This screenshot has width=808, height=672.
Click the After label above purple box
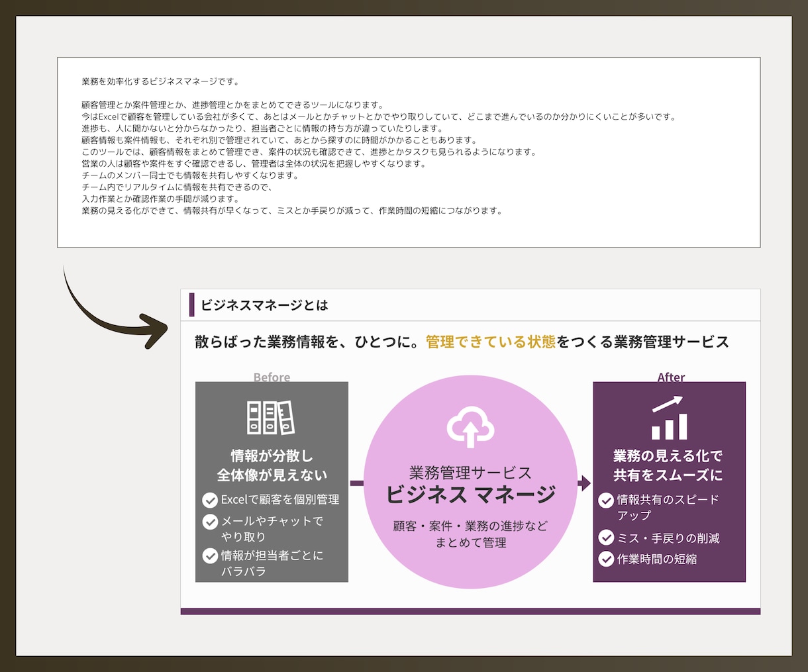coord(671,377)
